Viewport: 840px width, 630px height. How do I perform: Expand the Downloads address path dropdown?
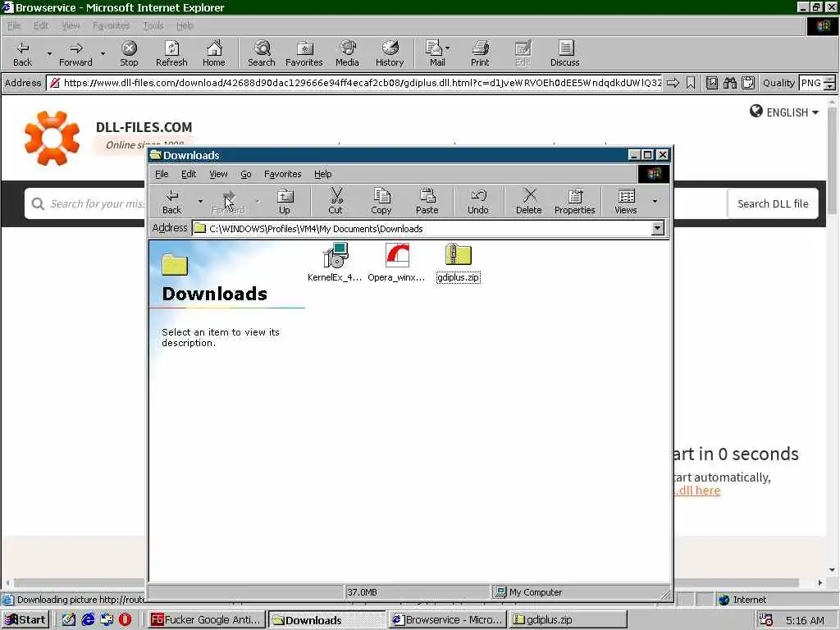tap(657, 229)
